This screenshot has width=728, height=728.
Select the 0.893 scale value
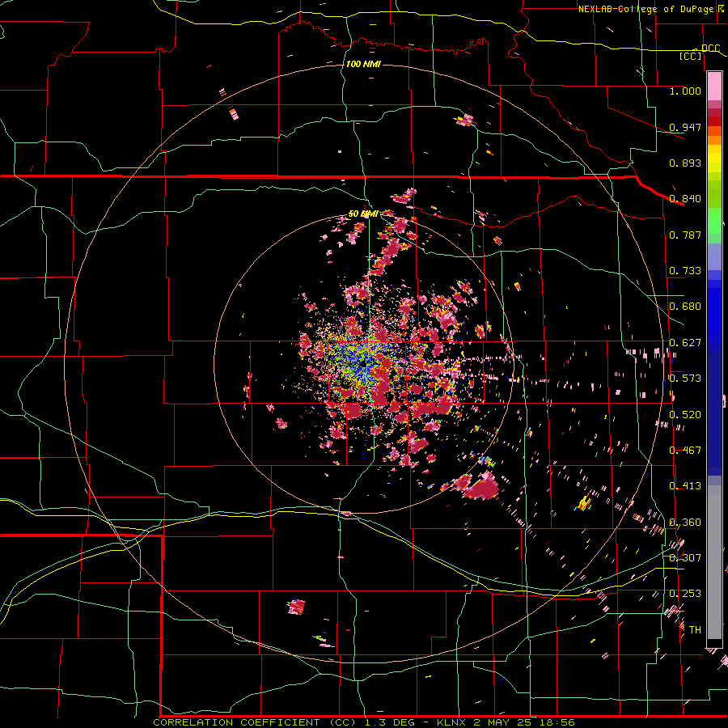(685, 163)
